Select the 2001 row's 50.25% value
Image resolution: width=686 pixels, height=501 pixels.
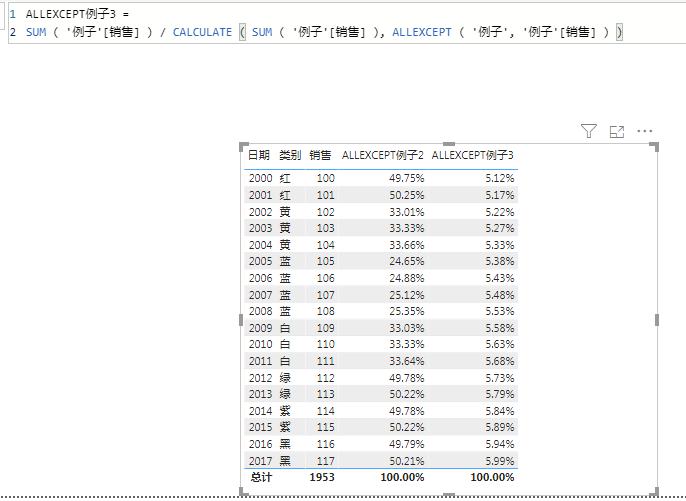[x=406, y=195]
